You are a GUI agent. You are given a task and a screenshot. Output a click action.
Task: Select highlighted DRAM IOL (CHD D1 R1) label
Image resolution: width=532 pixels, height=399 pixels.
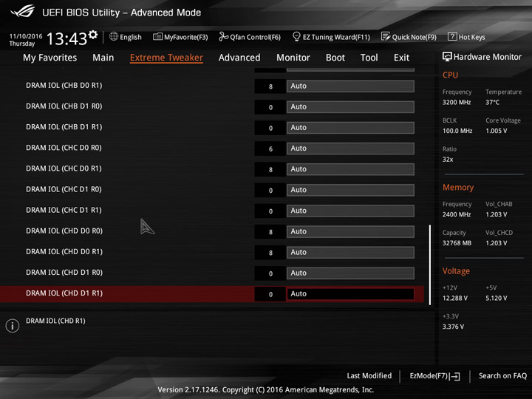[64, 293]
